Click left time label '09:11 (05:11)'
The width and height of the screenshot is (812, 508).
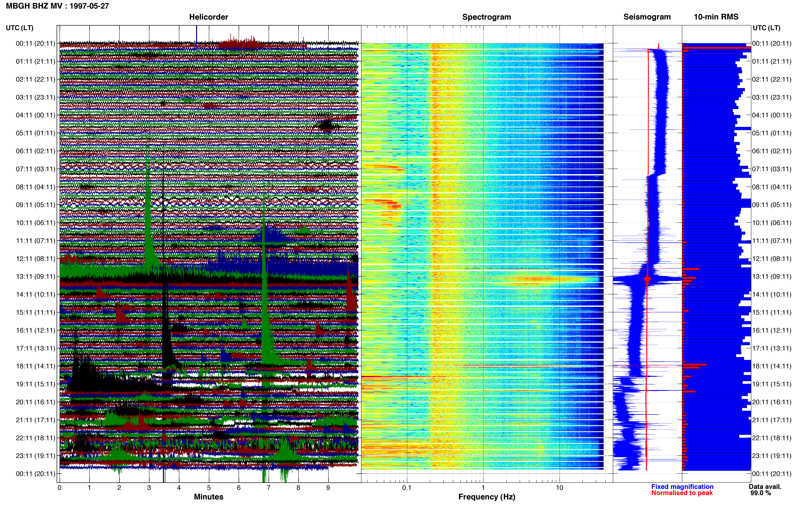click(x=36, y=205)
